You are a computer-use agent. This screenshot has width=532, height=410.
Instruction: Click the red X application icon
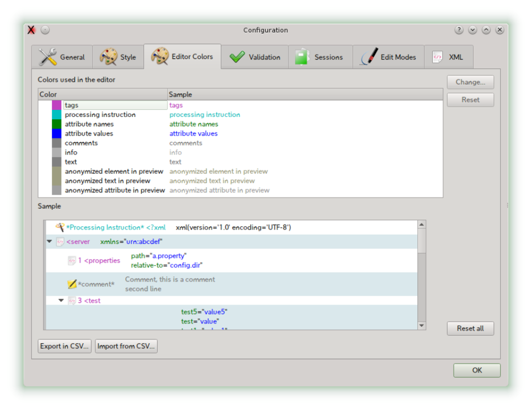click(31, 30)
